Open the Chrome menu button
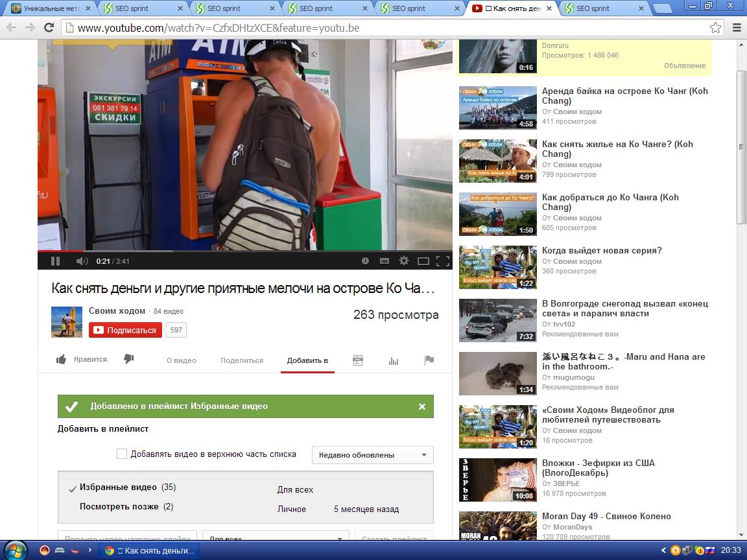The width and height of the screenshot is (747, 560). (x=737, y=28)
